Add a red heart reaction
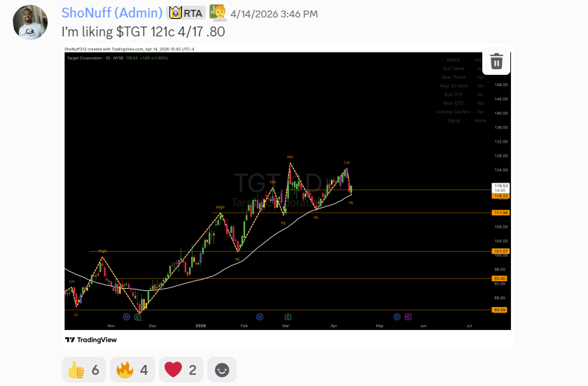Viewport: 588px width, 386px height. tap(181, 370)
